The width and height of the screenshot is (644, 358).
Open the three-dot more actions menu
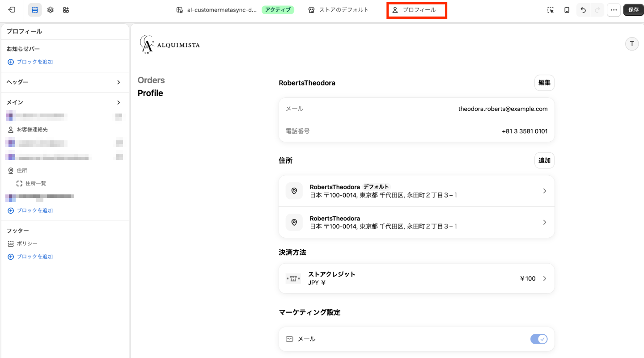coord(614,10)
